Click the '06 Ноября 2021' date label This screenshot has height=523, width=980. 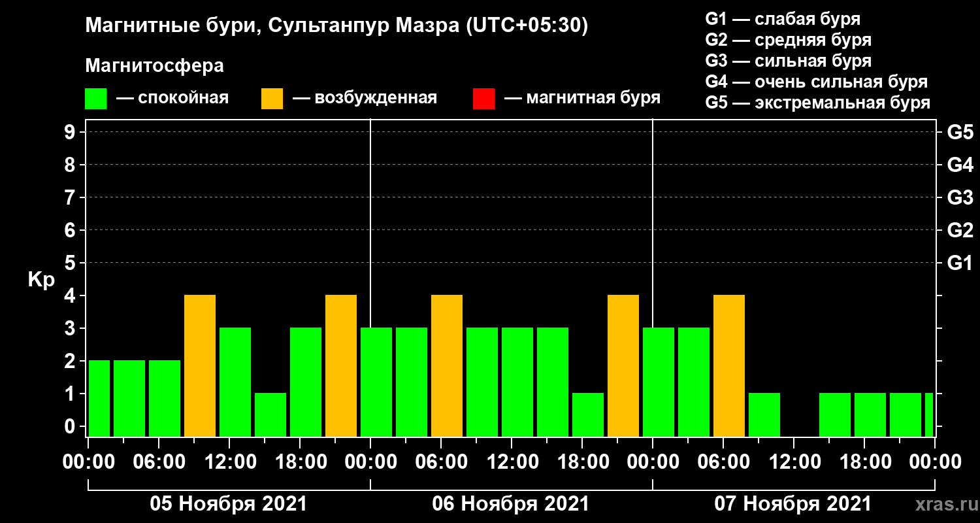point(510,504)
